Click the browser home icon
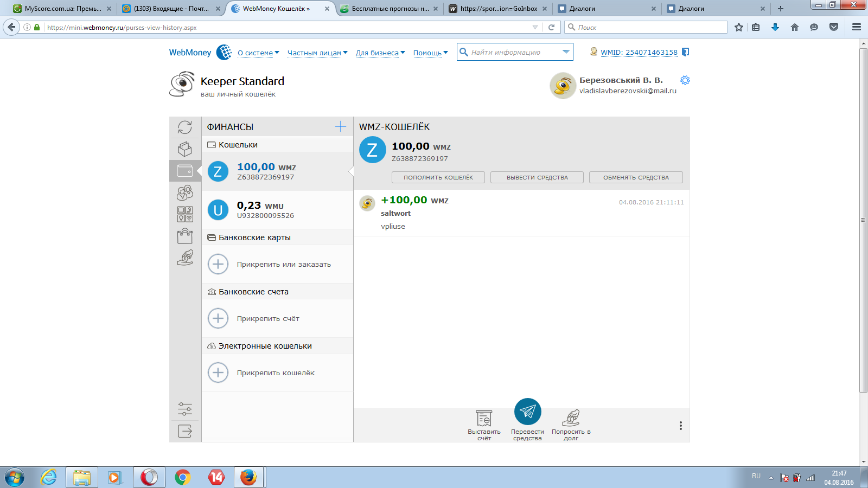 pyautogui.click(x=795, y=27)
